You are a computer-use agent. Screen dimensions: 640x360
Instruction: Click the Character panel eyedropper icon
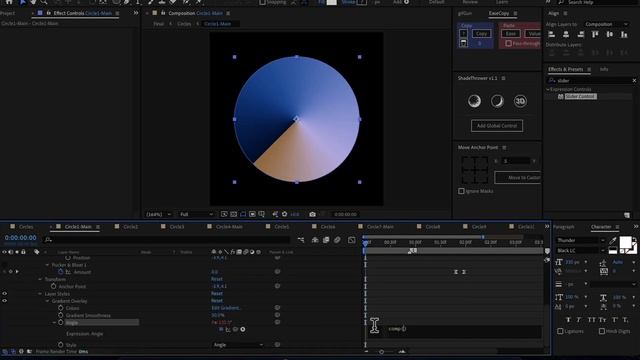point(612,241)
